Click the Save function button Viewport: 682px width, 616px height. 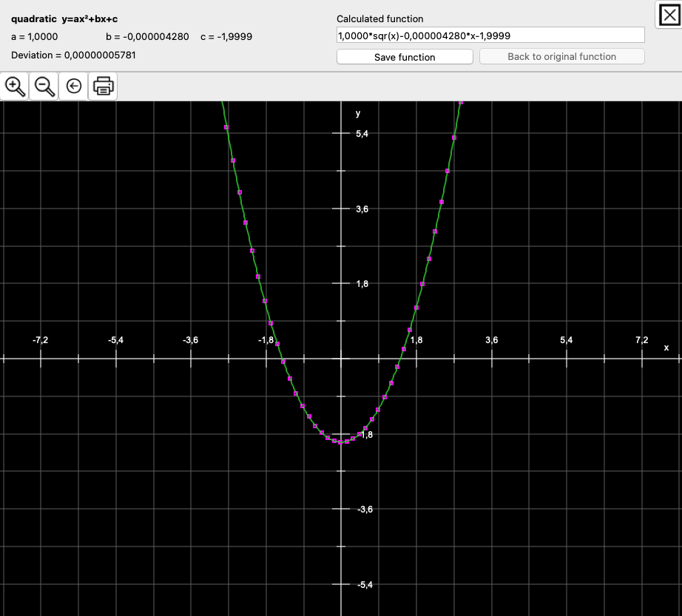pyautogui.click(x=405, y=57)
